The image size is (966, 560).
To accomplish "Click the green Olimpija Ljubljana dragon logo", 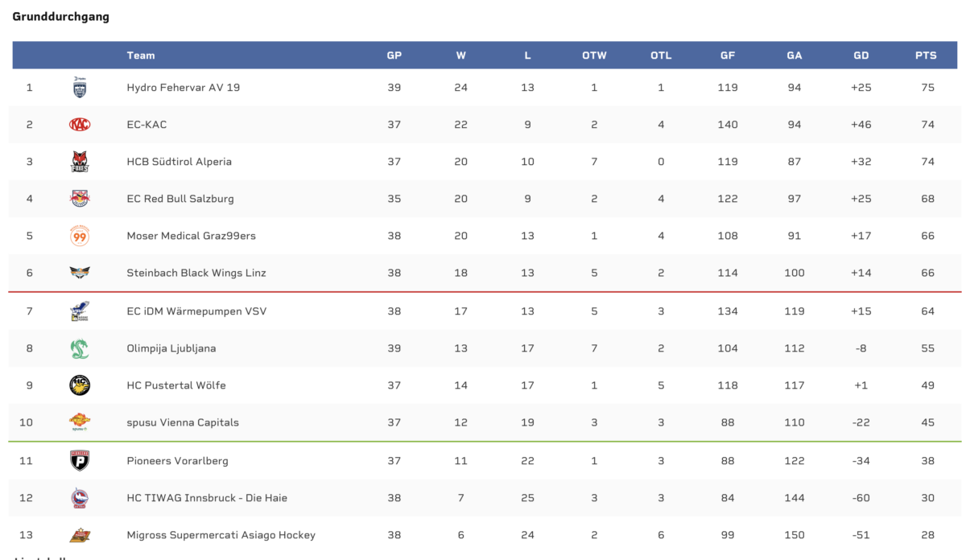I will pos(80,348).
